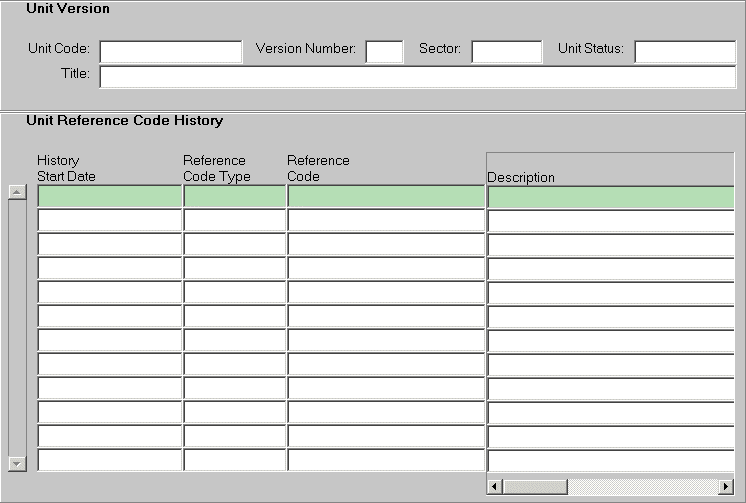746x503 pixels.
Task: Select last row Reference Code cell
Action: [x=386, y=461]
